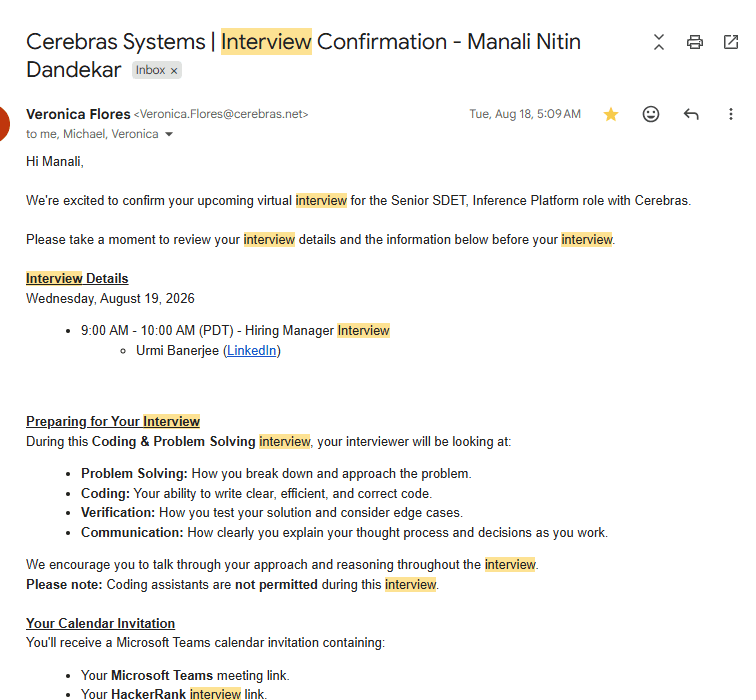
Task: Collapse all messages with the arrows icon
Action: click(x=659, y=42)
